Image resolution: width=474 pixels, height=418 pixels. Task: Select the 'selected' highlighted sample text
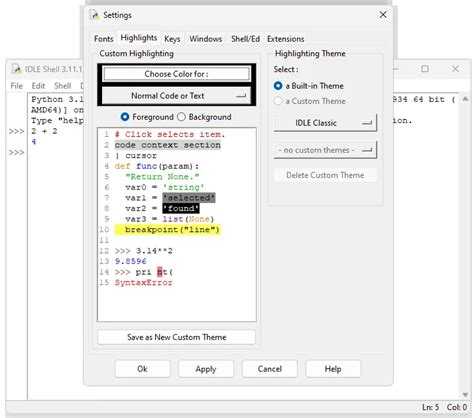pos(189,198)
